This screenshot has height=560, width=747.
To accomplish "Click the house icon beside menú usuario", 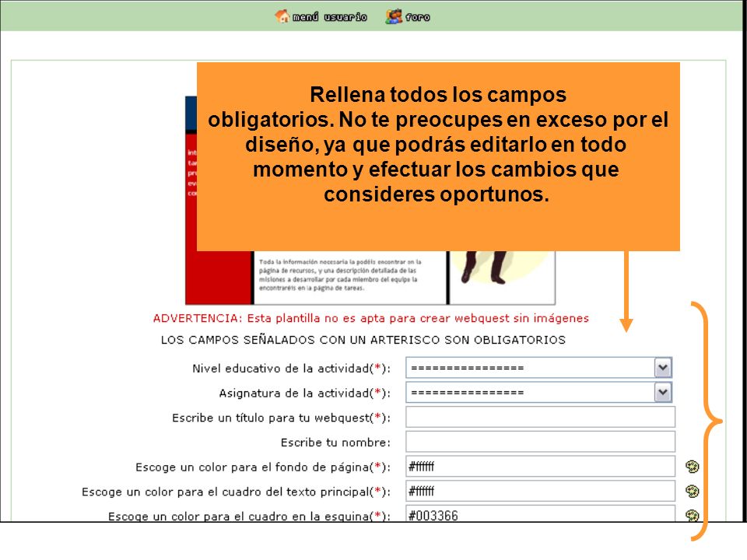I will point(282,16).
